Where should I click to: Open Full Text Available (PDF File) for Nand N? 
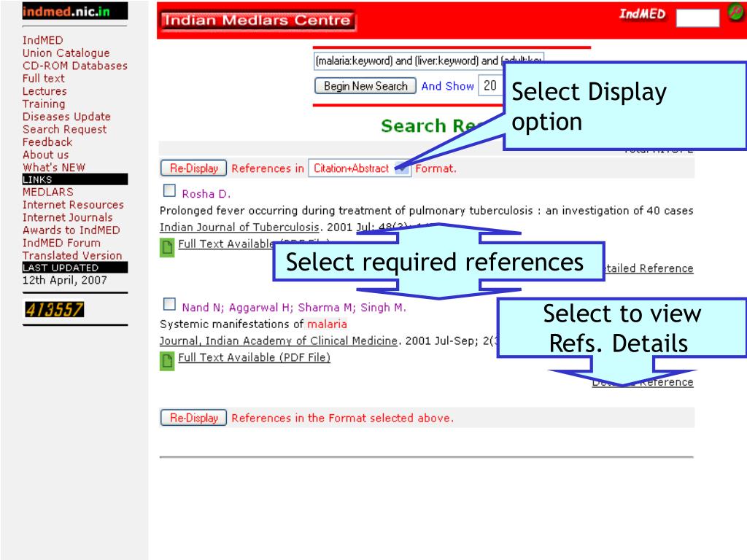255,357
